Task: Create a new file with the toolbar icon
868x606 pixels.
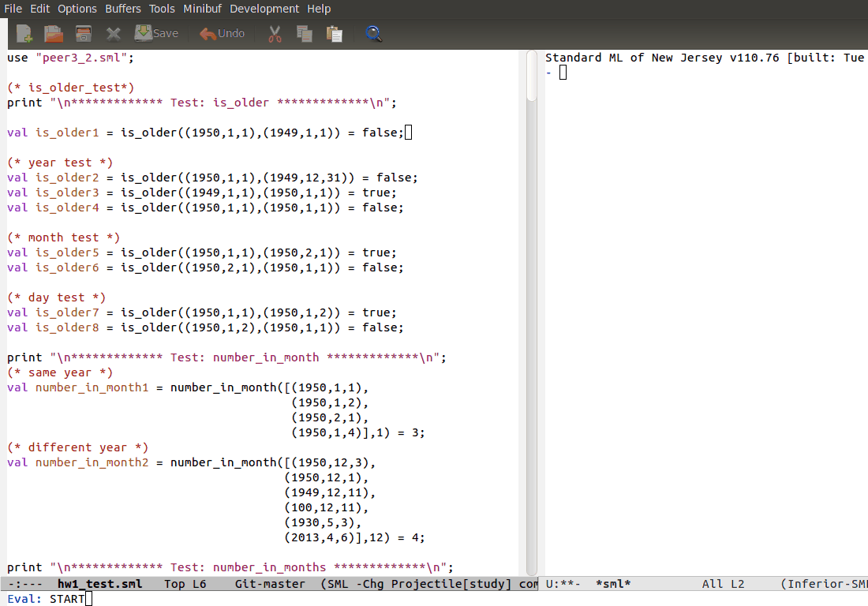Action: click(x=23, y=33)
